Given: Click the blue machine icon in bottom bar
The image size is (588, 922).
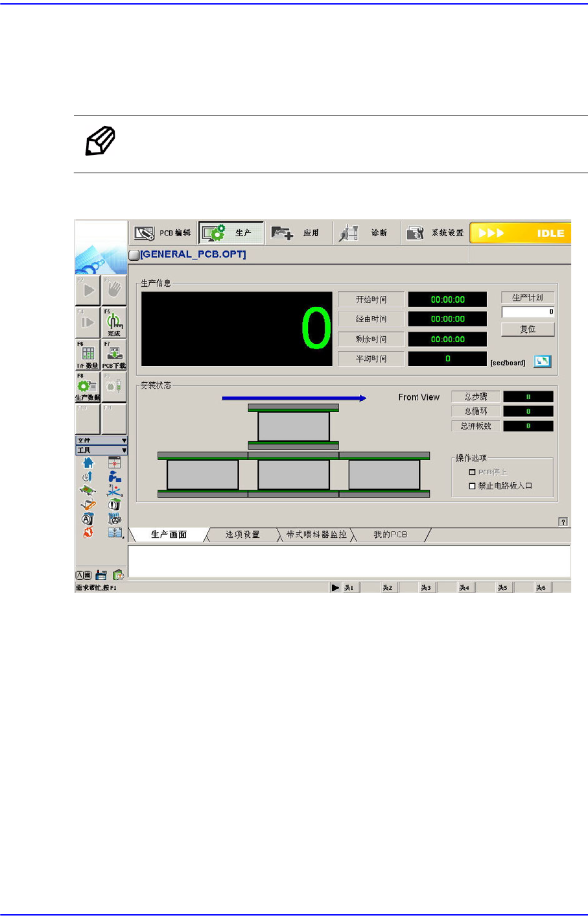Looking at the screenshot, I should (101, 575).
